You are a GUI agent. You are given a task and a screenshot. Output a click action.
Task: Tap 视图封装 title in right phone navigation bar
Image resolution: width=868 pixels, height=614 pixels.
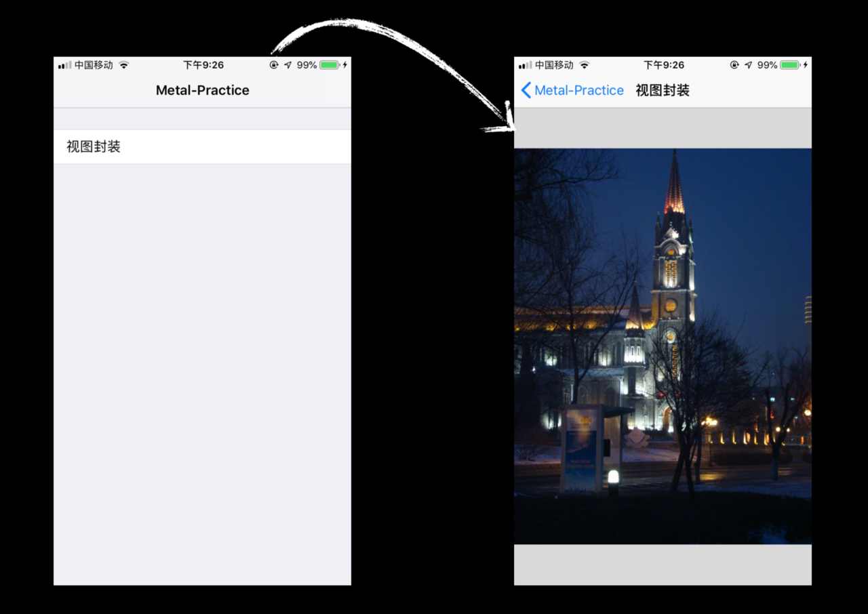click(663, 90)
